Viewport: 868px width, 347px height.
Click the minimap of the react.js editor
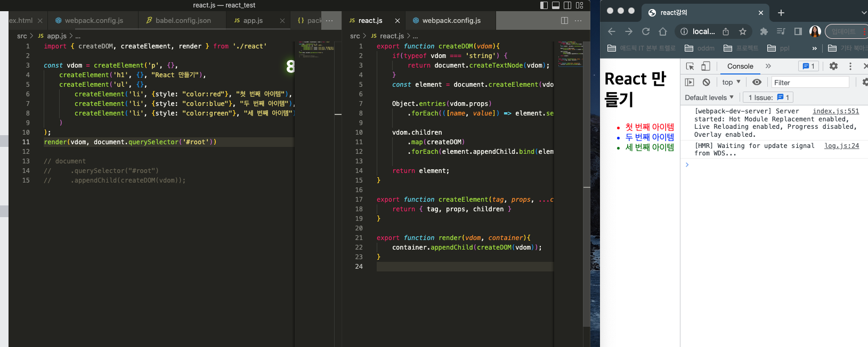570,53
